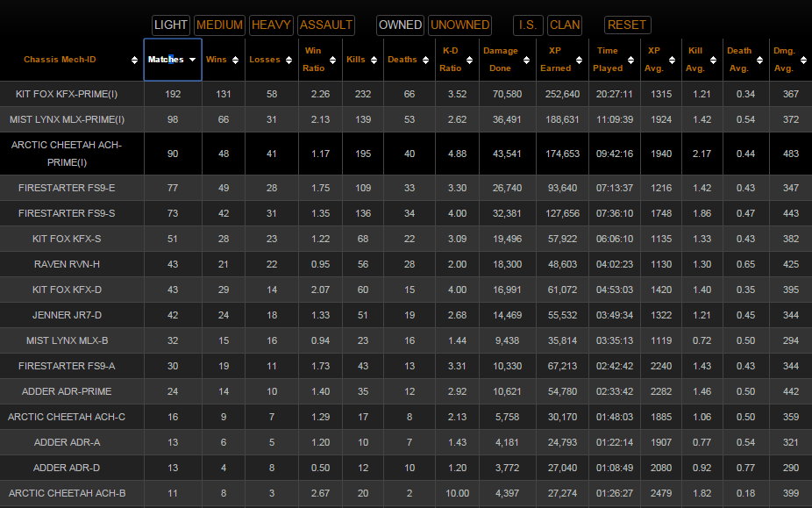Image resolution: width=812 pixels, height=508 pixels.
Task: Filter by CLAN faction mechs
Action: click(x=565, y=25)
